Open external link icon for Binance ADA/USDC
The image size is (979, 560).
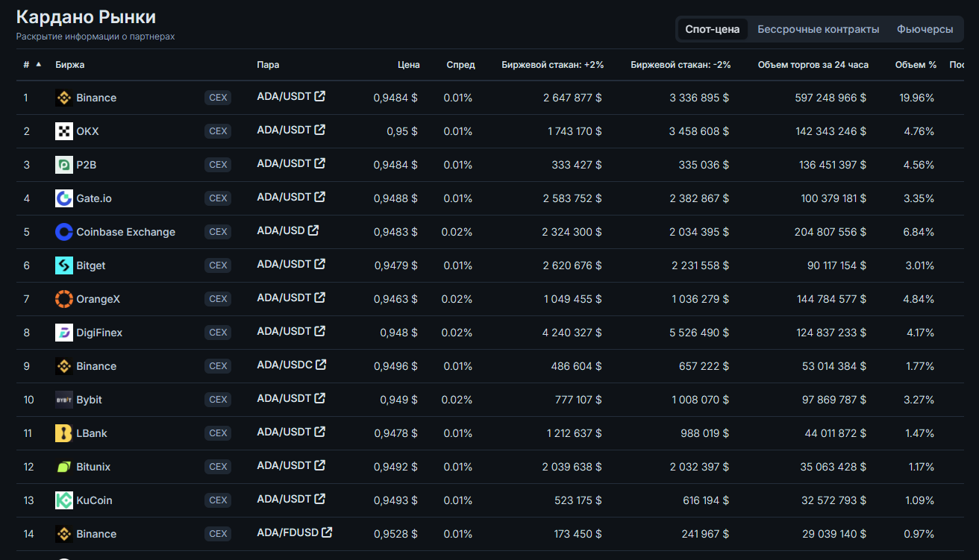[x=321, y=365]
